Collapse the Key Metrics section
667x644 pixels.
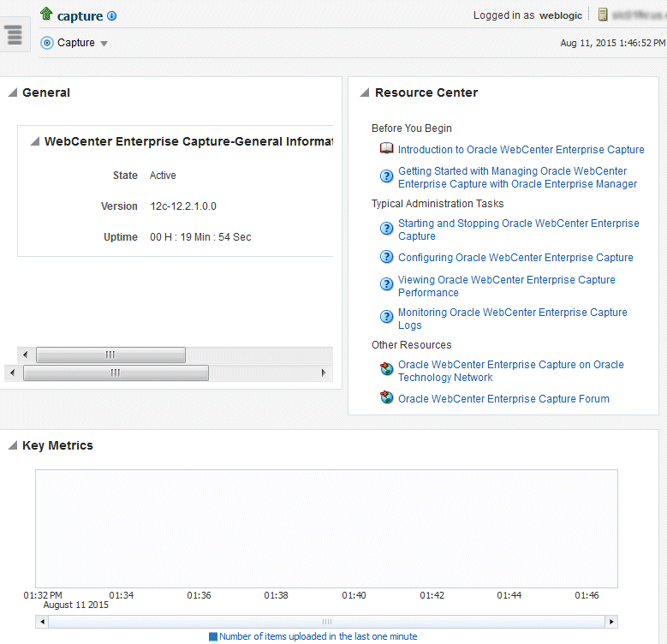click(x=13, y=445)
